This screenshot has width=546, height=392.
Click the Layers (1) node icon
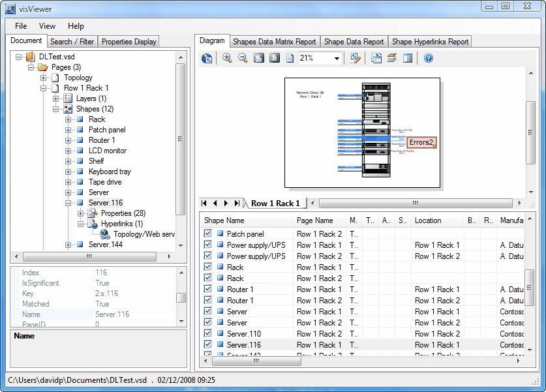click(x=68, y=98)
